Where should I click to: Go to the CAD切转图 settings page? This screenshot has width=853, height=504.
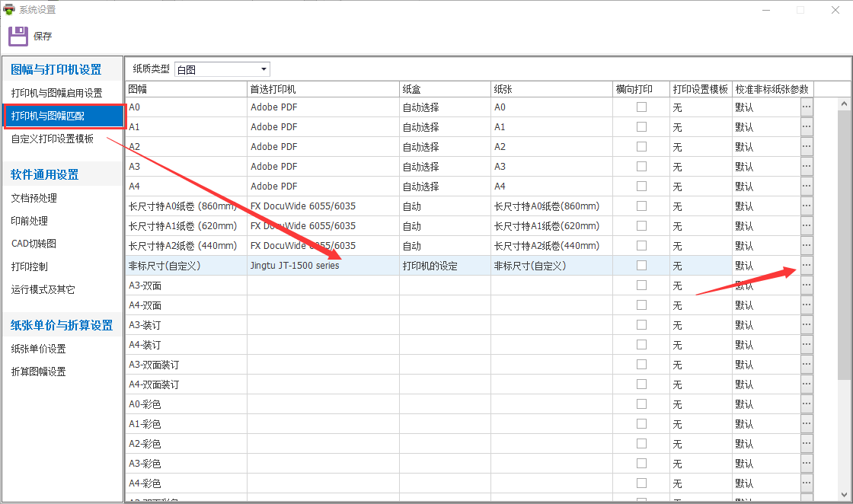[x=34, y=244]
